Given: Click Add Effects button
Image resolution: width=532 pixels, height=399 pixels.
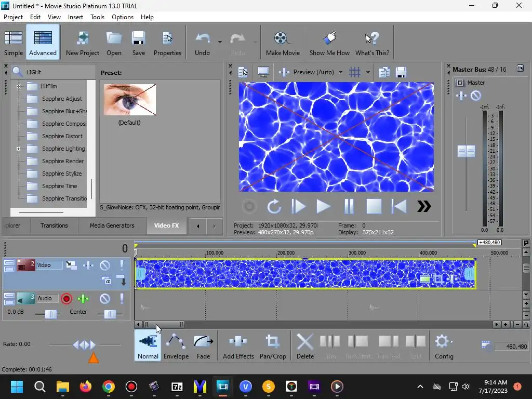Looking at the screenshot, I should coord(238,346).
